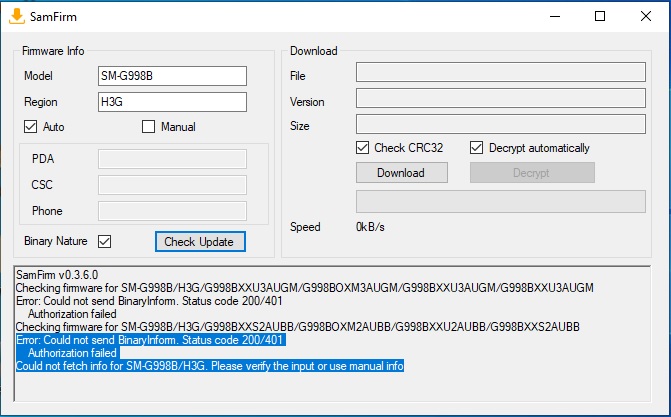Click the disabled CSC field

172,185
